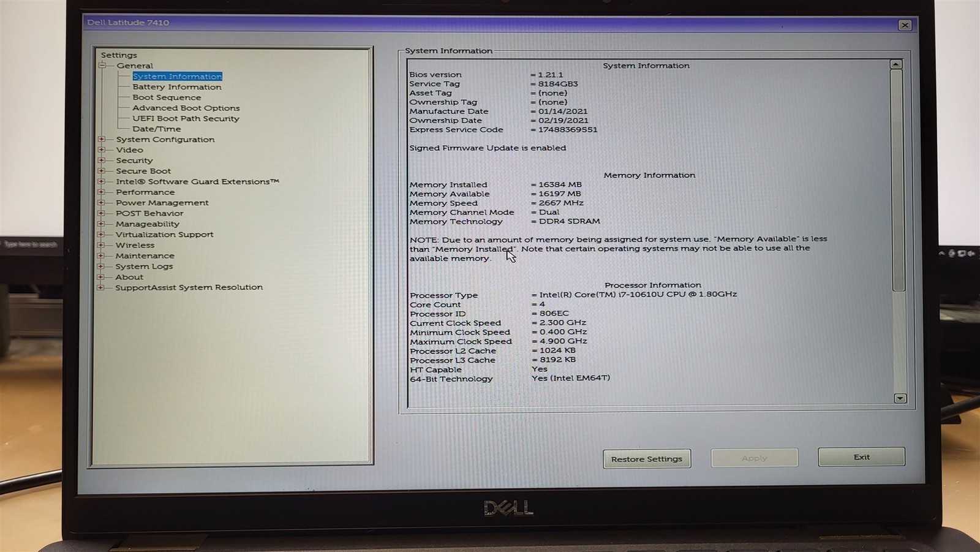
Task: Open Boot Sequence settings
Action: (167, 97)
